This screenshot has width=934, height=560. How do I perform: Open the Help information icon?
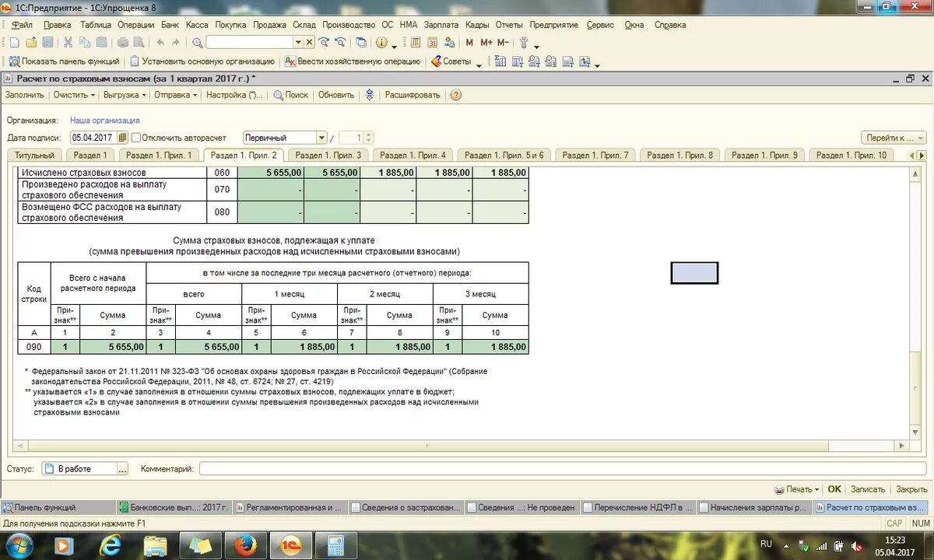(382, 43)
